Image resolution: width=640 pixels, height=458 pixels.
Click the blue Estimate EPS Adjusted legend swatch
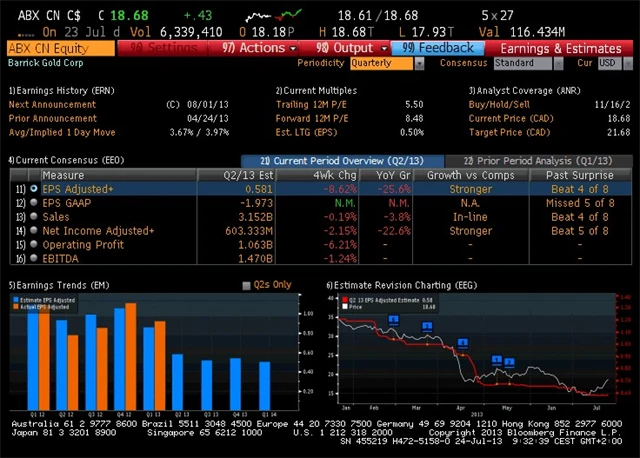pyautogui.click(x=14, y=299)
